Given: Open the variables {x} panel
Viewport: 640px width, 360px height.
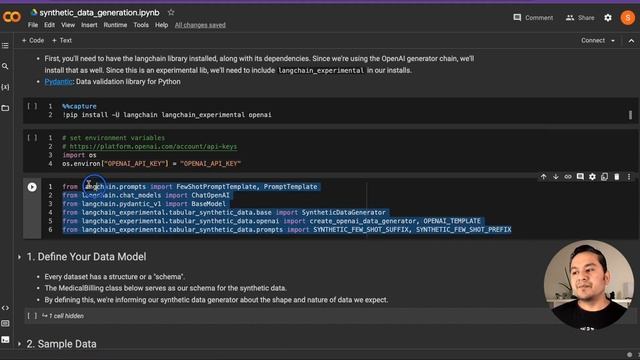Looking at the screenshot, I should [5, 87].
